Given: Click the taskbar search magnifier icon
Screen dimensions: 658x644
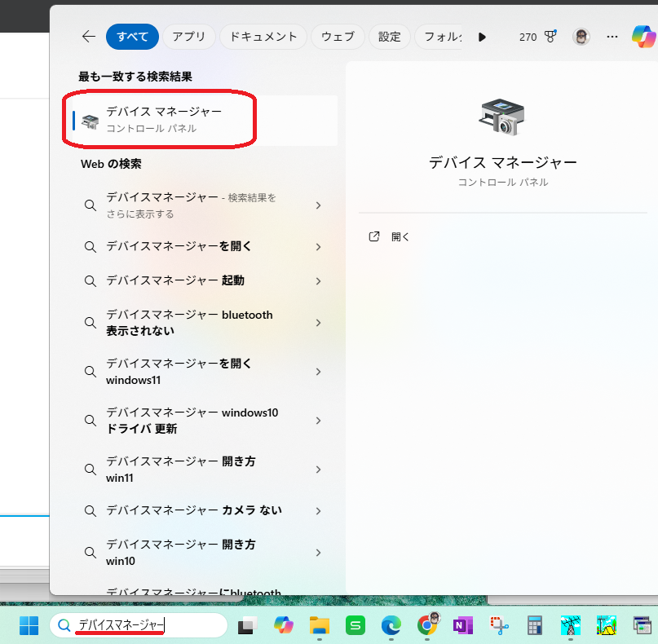Looking at the screenshot, I should [64, 625].
